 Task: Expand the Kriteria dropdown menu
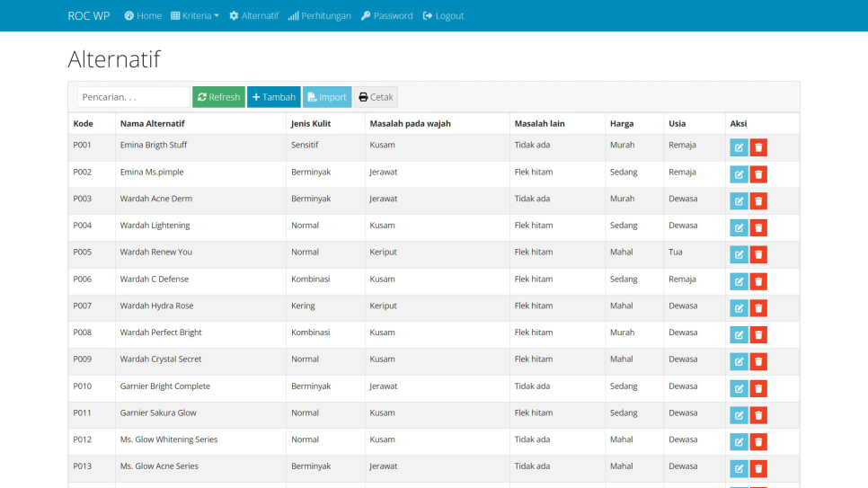194,16
